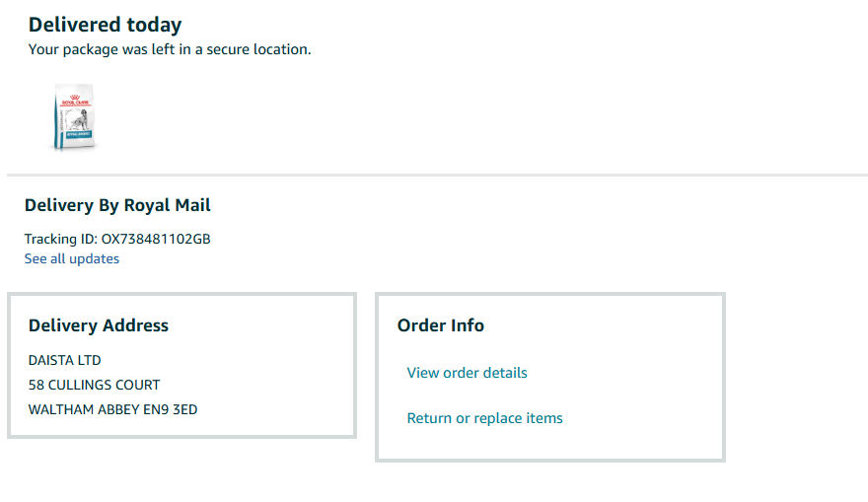Click the Royal Canin logo on the bag

[x=74, y=97]
